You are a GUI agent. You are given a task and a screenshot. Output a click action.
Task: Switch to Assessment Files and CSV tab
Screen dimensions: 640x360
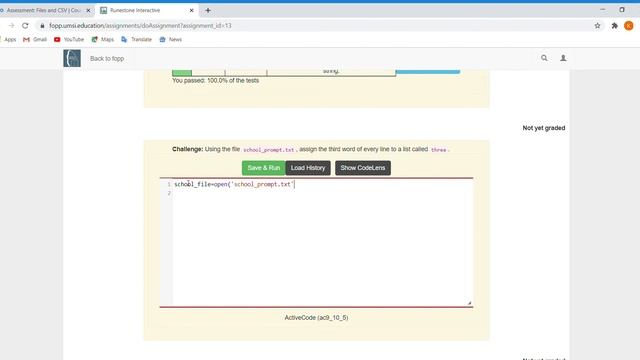click(x=43, y=10)
